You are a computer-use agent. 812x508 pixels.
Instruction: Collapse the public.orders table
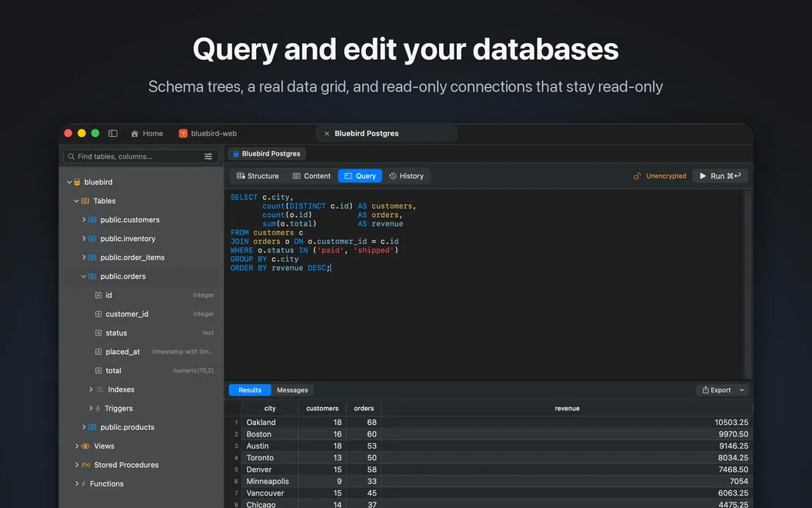[83, 276]
